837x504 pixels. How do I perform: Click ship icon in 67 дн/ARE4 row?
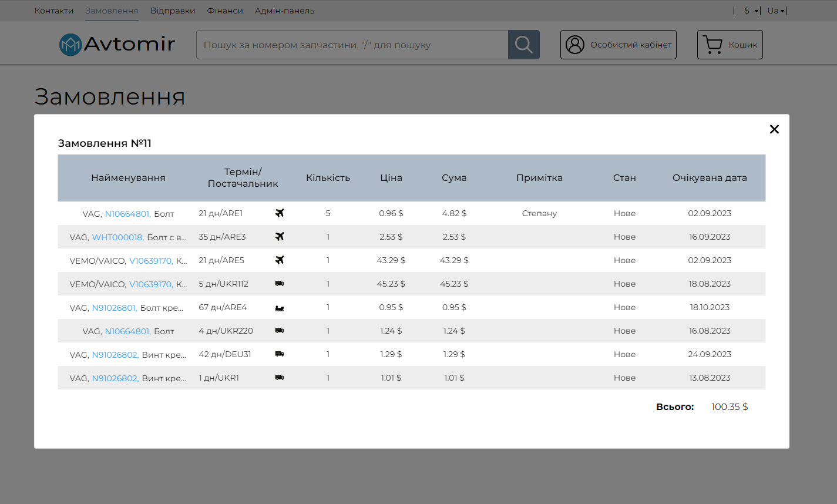(280, 307)
